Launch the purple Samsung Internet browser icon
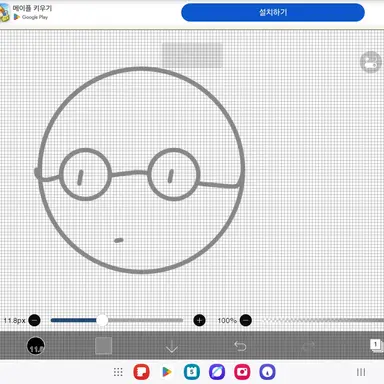The width and height of the screenshot is (384, 384). coord(217,372)
